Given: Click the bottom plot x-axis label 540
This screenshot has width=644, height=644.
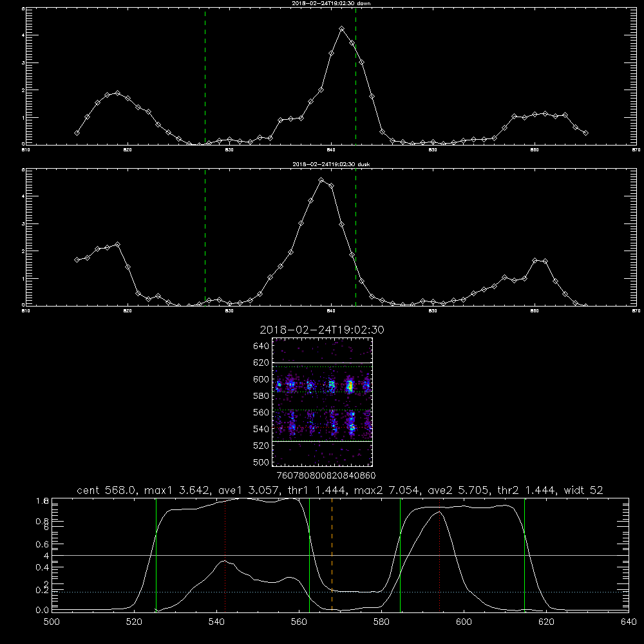Looking at the screenshot, I should click(216, 622).
